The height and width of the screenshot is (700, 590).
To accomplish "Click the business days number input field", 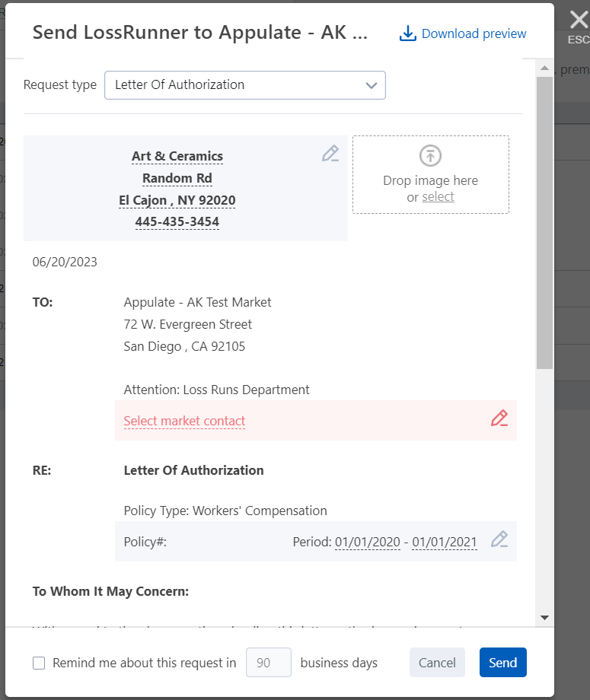I will tap(268, 663).
